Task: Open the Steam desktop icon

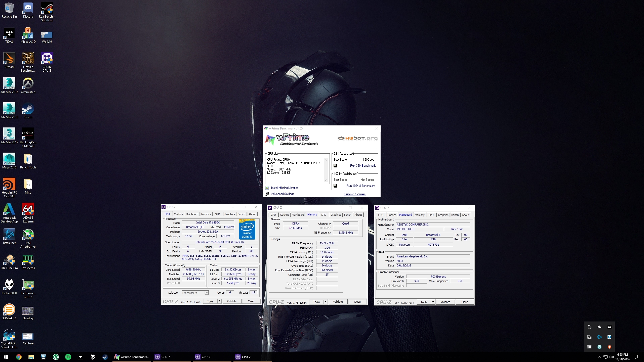Action: point(28,111)
